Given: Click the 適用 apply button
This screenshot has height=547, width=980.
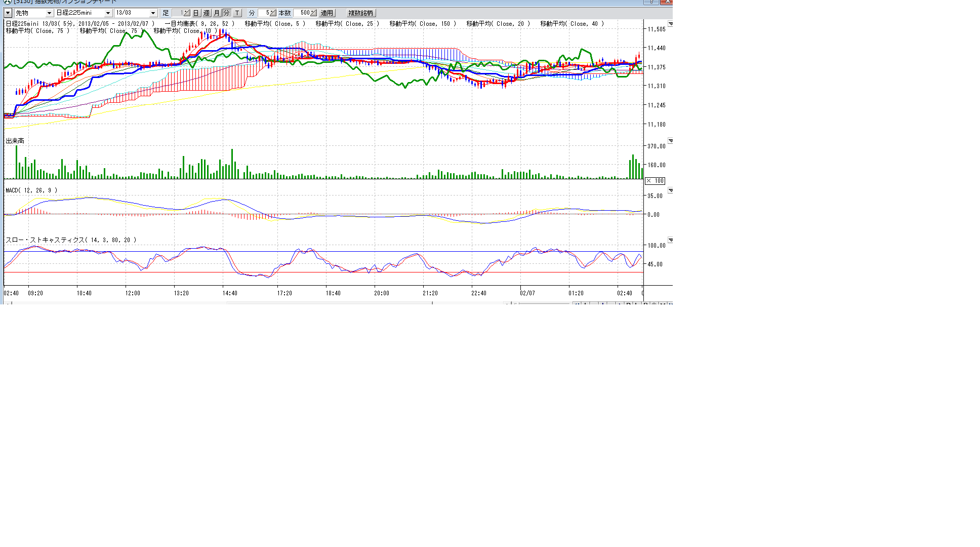Looking at the screenshot, I should pos(327,13).
